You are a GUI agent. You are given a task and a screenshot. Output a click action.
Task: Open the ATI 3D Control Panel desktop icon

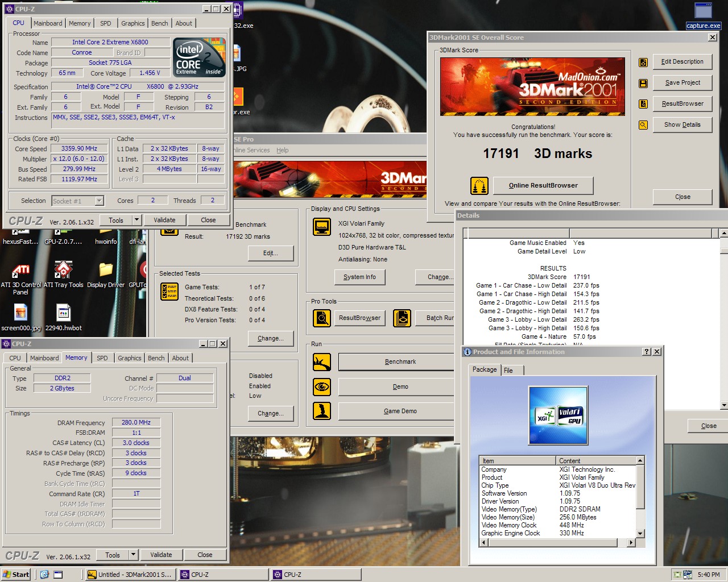tap(20, 278)
